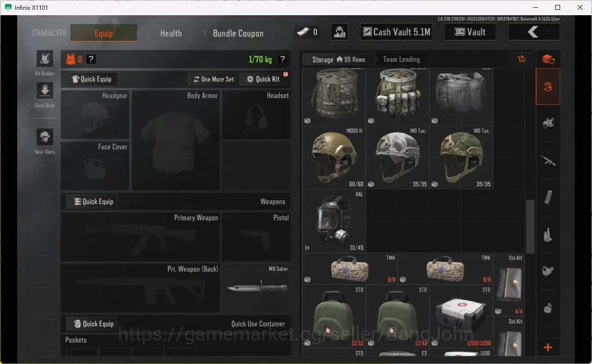The image size is (592, 364).
Task: Open help next to armor value
Action: pos(91,59)
